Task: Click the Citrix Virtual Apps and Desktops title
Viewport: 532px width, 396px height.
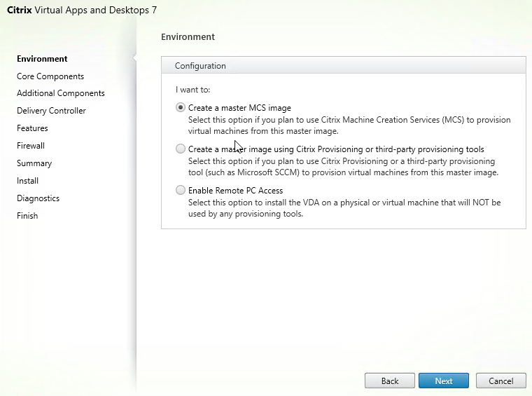Action: point(82,11)
